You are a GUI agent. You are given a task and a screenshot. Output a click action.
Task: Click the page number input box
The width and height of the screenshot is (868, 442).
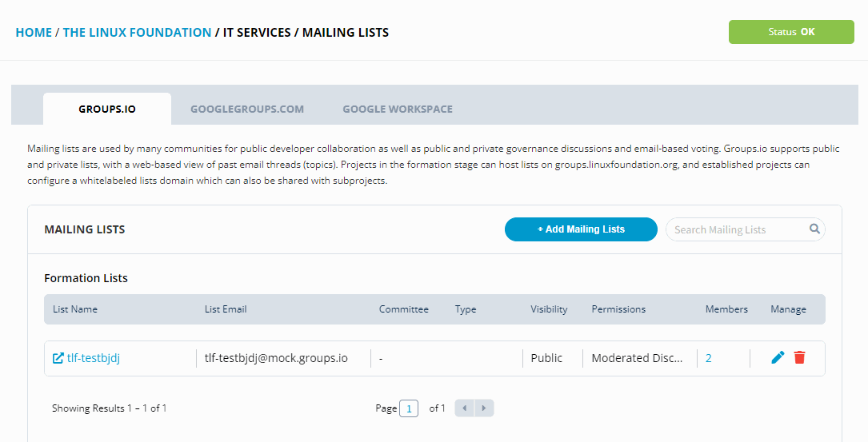click(409, 408)
